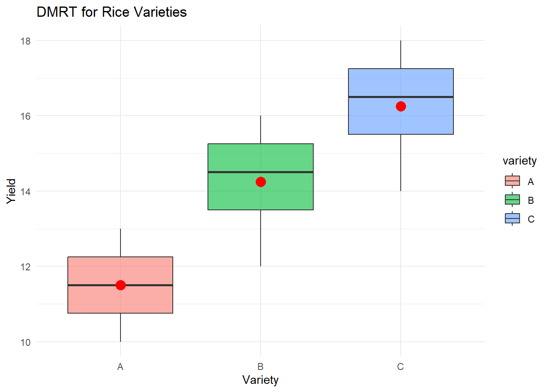Click the y-axis tick label 18

(x=25, y=41)
